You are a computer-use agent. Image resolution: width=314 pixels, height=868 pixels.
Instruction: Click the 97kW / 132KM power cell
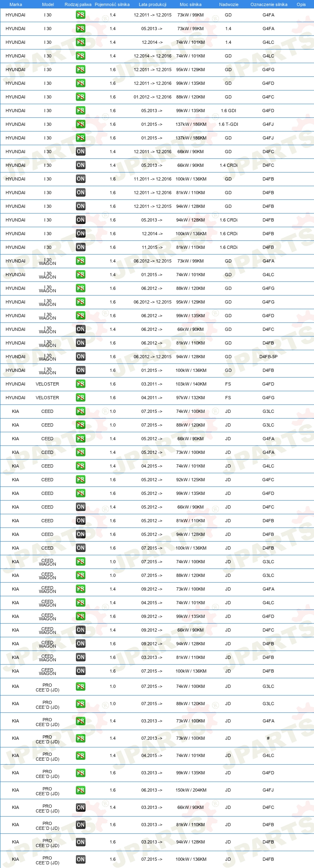[x=191, y=398]
